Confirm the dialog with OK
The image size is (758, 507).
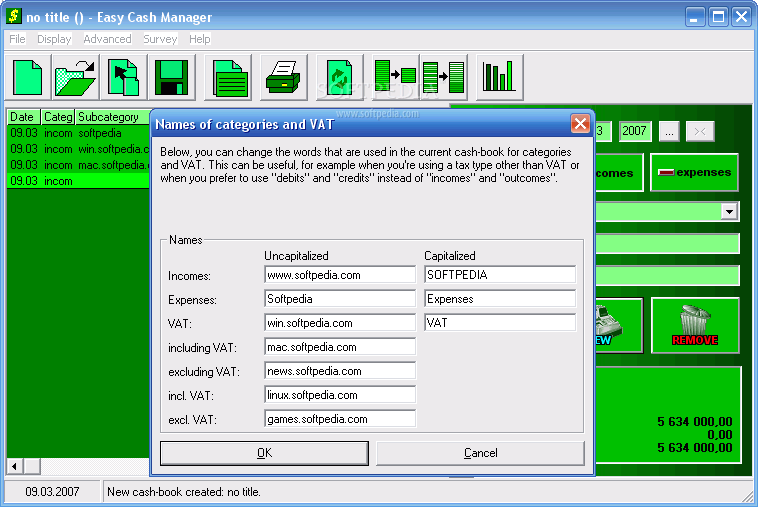pyautogui.click(x=264, y=453)
